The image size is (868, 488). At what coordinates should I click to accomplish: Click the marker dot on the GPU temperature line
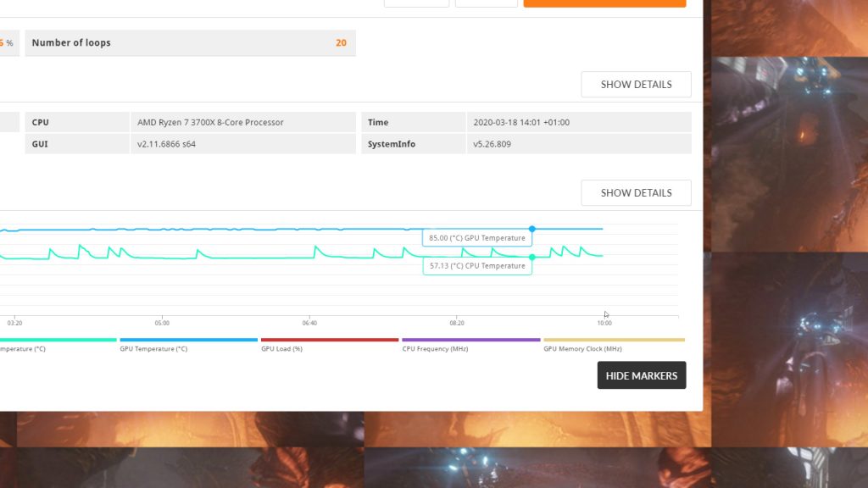(x=532, y=228)
